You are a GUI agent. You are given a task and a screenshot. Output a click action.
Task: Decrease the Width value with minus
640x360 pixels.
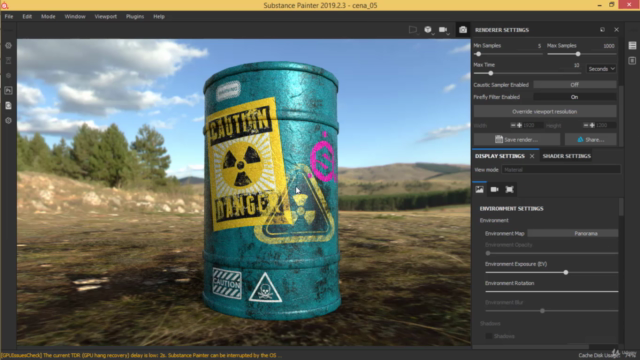(x=513, y=125)
